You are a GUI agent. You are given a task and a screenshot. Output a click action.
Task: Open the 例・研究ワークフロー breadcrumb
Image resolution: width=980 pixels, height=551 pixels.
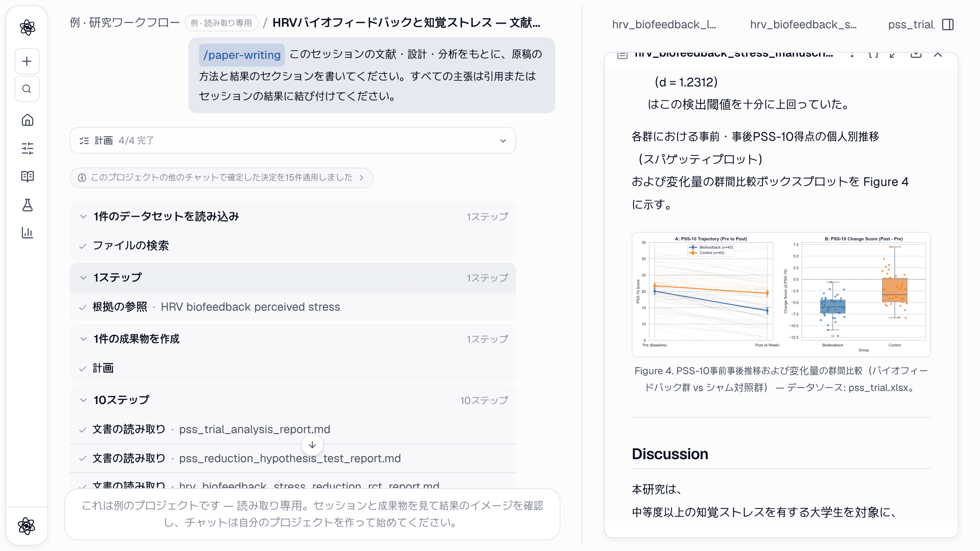[125, 23]
